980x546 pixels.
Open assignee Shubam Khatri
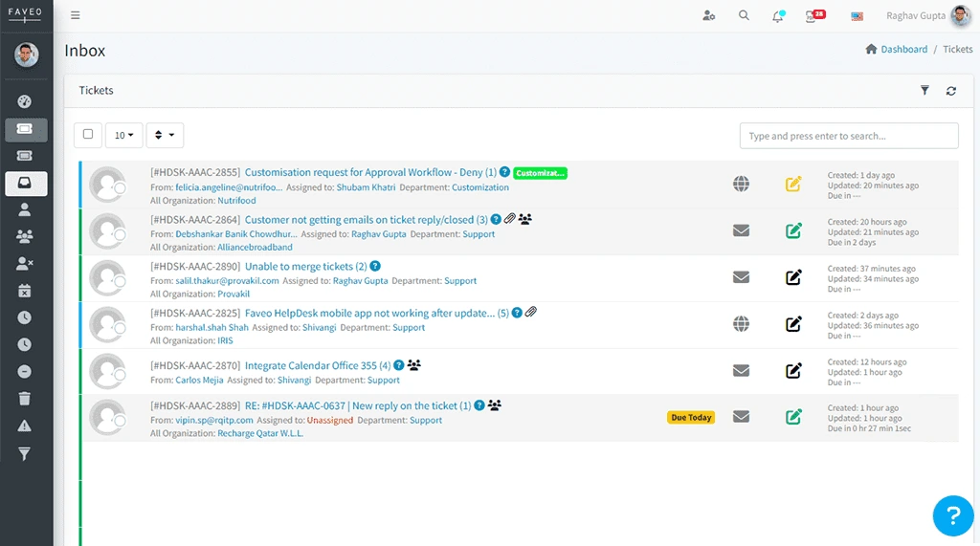[x=366, y=187]
